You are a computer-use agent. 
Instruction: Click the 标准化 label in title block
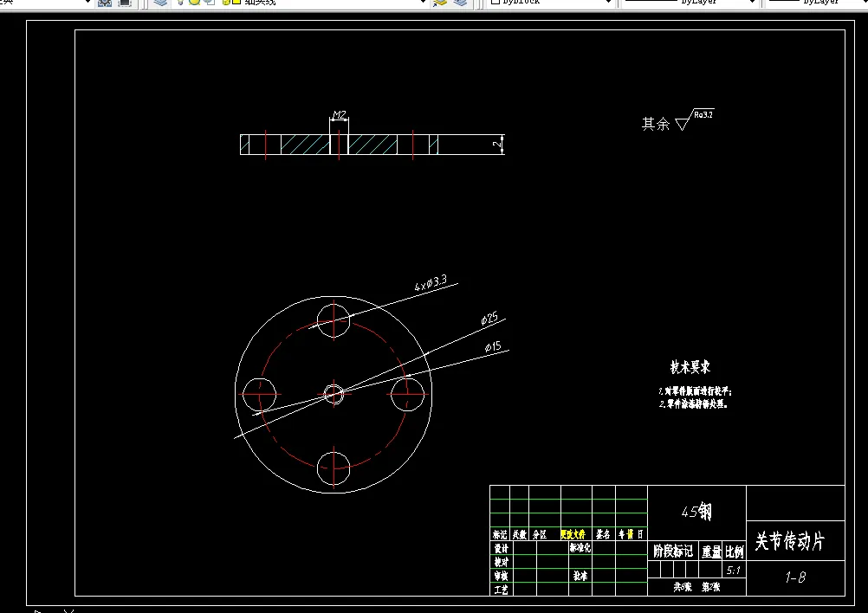click(580, 548)
